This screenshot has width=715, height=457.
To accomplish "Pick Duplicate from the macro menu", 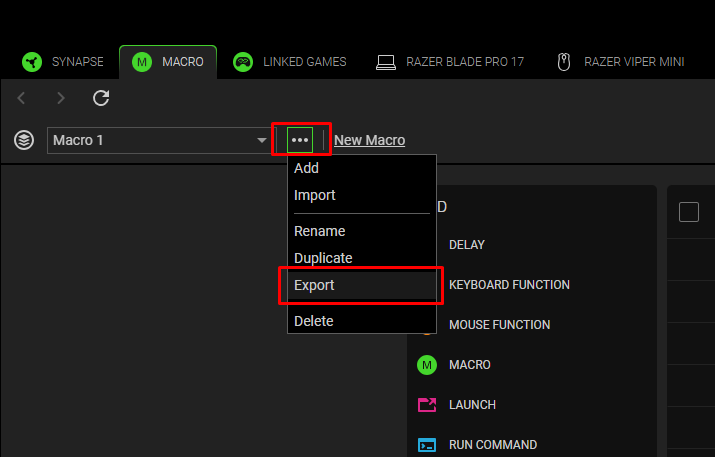I will click(323, 258).
